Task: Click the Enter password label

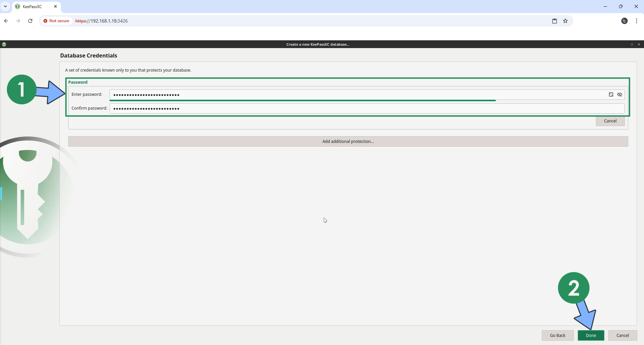Action: point(87,94)
